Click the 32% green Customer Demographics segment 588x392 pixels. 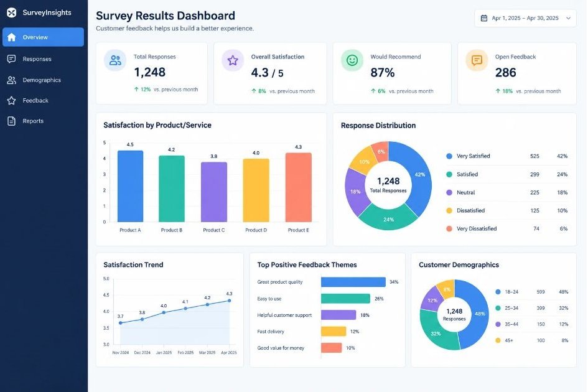coord(436,333)
